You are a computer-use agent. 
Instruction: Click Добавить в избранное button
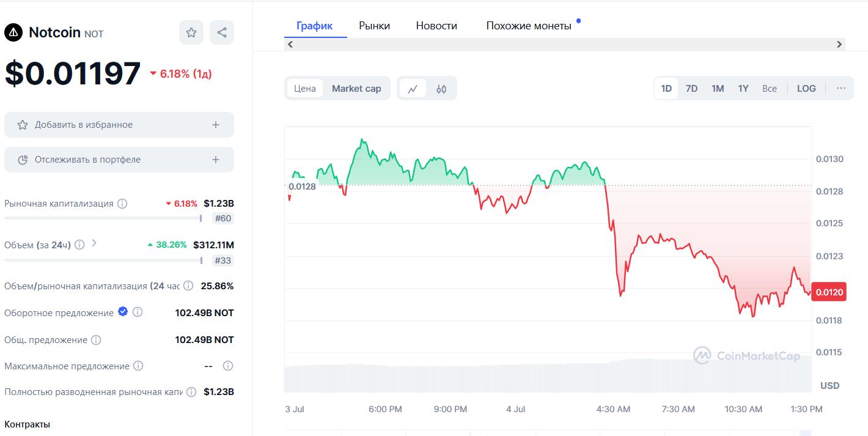tap(119, 125)
